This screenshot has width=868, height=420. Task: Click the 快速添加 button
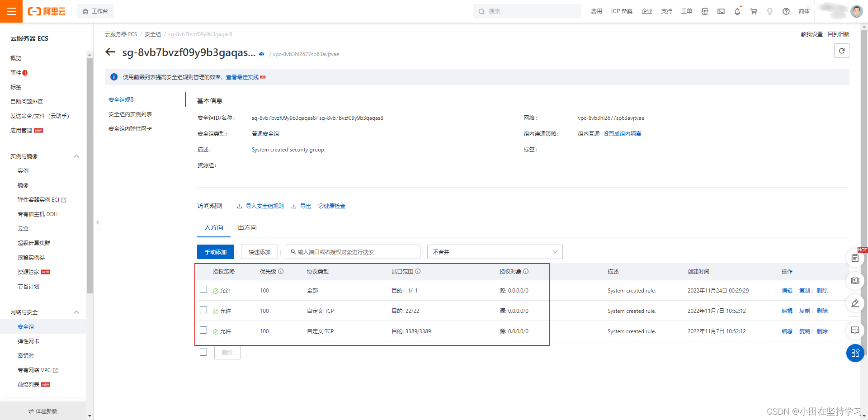(259, 252)
